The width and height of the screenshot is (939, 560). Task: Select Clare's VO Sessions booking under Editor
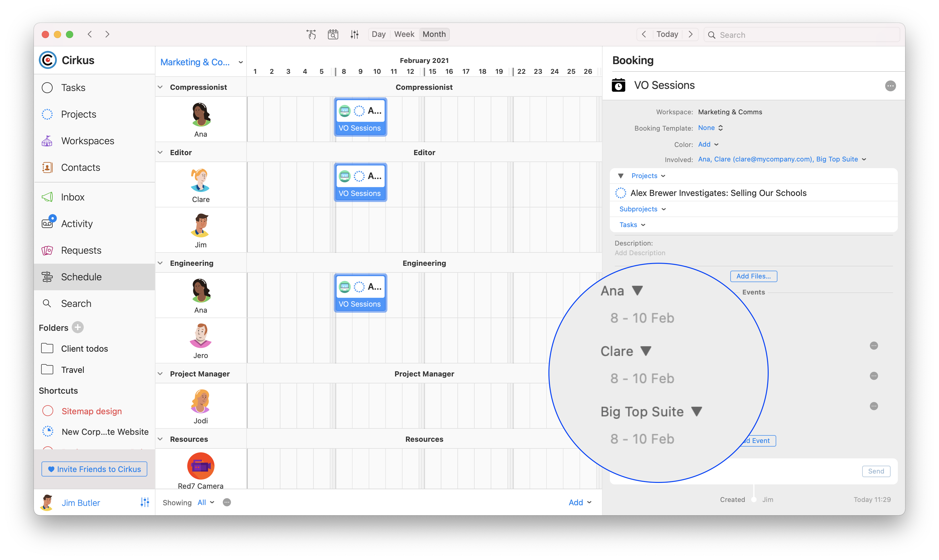click(x=360, y=183)
